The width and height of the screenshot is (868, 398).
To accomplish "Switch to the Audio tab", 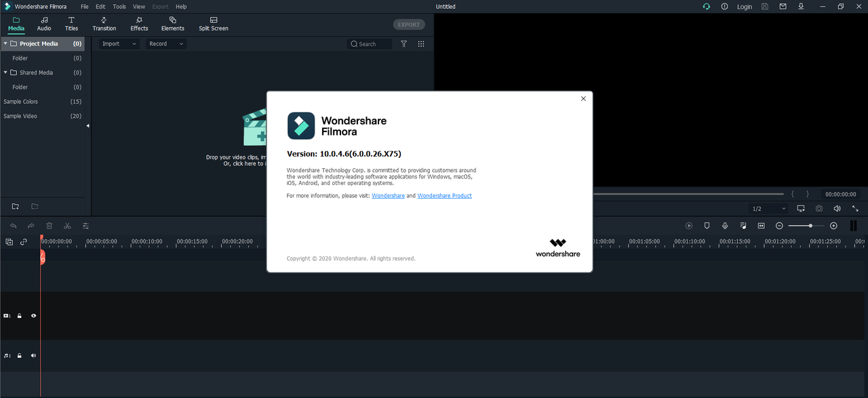I will pos(44,24).
